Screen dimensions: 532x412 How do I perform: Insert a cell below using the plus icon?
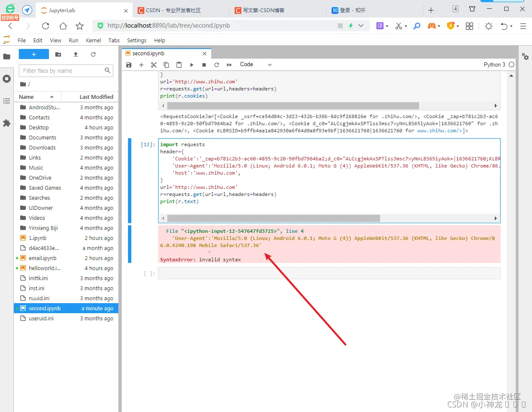coord(141,65)
